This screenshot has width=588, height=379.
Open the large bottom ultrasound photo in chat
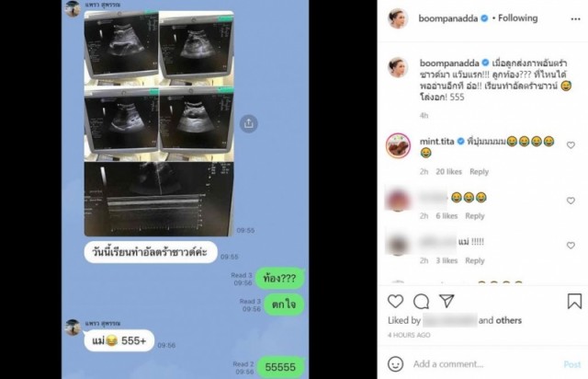[x=159, y=199]
